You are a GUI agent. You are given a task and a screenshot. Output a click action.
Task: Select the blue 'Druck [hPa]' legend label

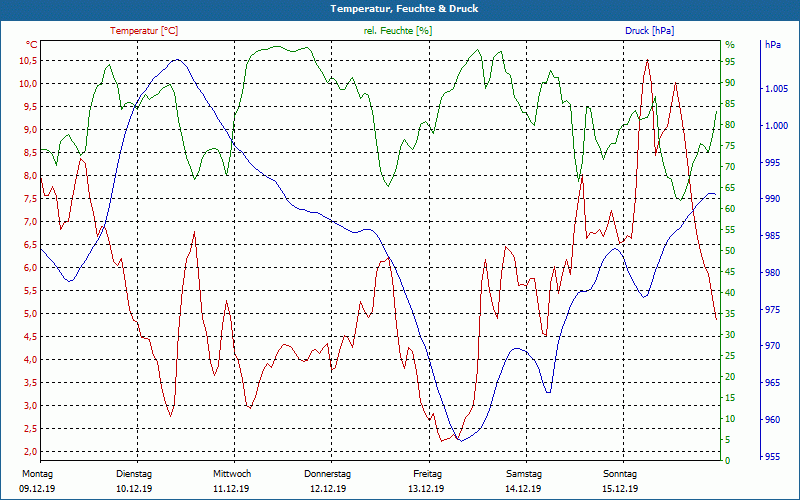point(649,31)
